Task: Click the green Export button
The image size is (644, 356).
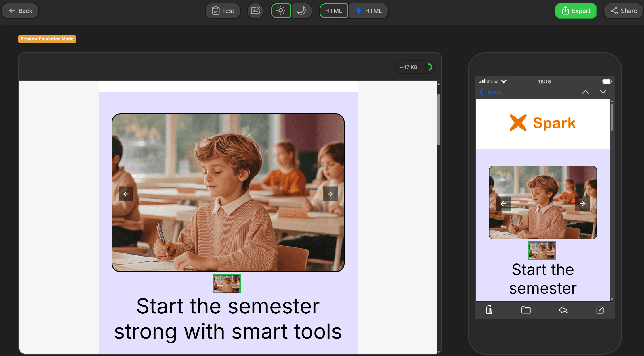Action: (576, 11)
